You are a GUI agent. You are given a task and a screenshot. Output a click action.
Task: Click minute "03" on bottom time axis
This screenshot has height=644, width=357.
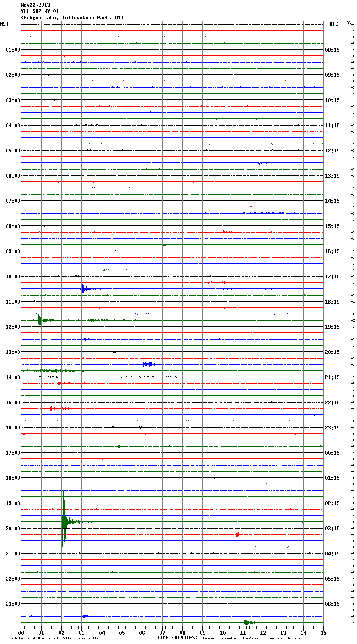[x=81, y=632]
